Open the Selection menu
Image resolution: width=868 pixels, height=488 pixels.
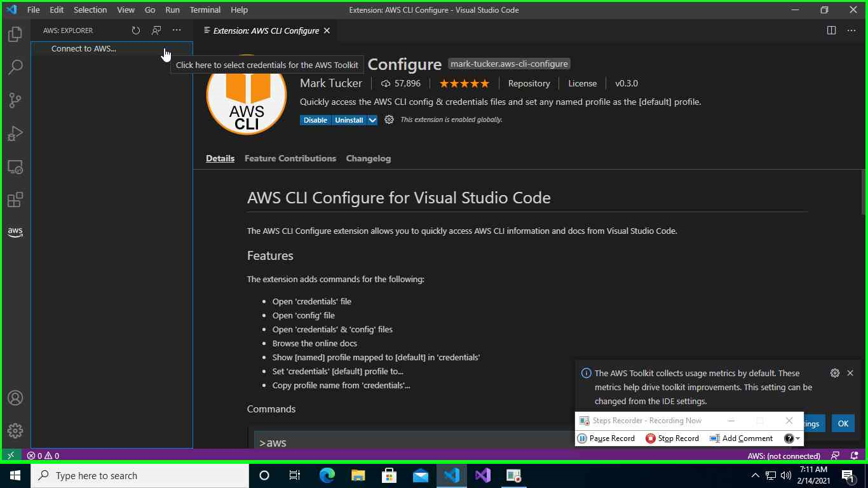click(90, 10)
